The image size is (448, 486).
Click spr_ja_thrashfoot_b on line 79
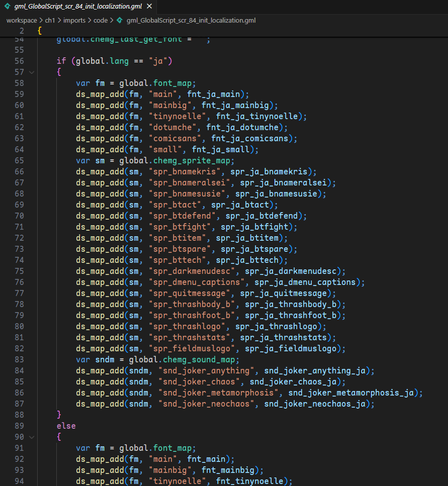[291, 316]
